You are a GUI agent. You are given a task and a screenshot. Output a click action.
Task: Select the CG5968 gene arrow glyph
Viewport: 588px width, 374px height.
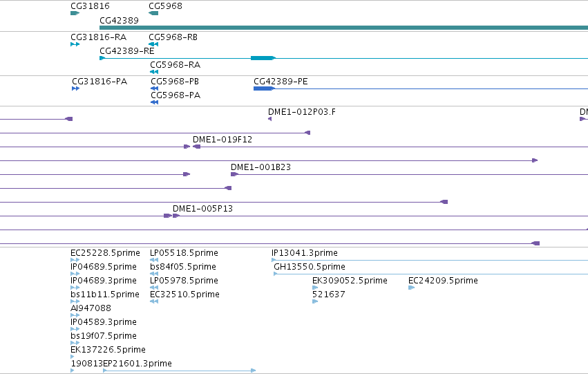point(153,13)
